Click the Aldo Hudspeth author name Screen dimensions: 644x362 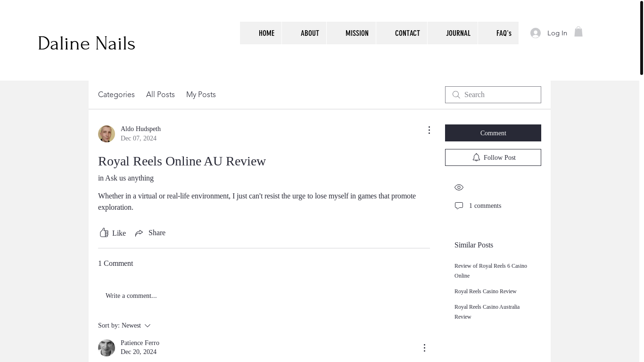click(x=140, y=129)
